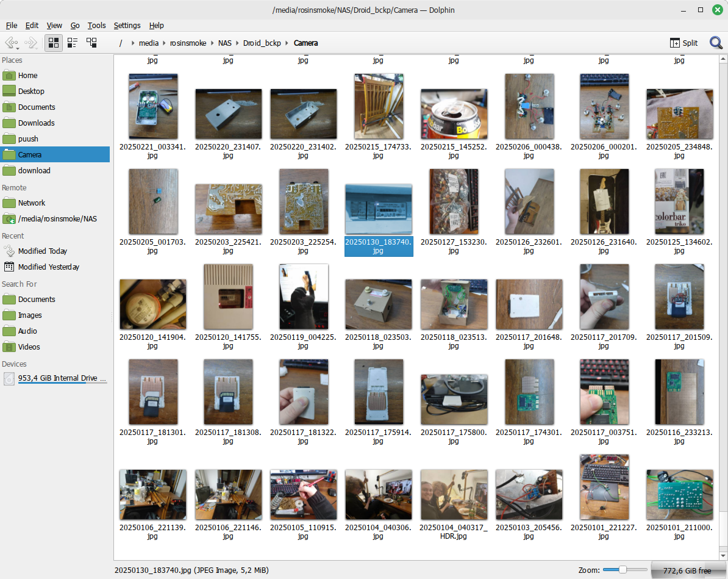
Task: Select thumbnail 20250120_141904.jpg
Action: pos(153,304)
